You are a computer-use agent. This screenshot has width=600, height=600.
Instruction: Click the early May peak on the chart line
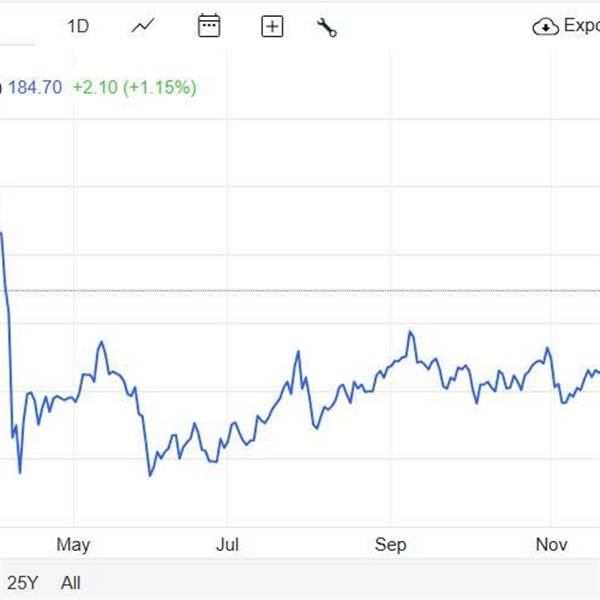click(101, 343)
